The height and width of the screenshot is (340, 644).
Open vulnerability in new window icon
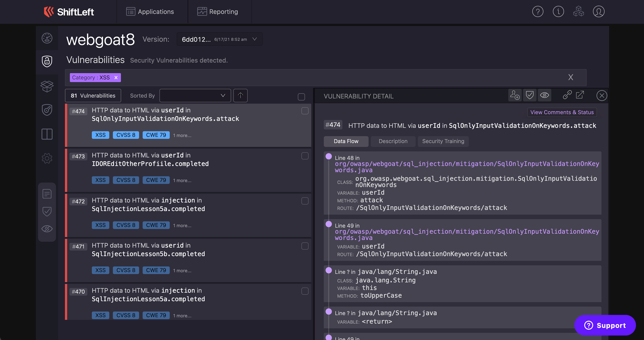click(x=580, y=95)
